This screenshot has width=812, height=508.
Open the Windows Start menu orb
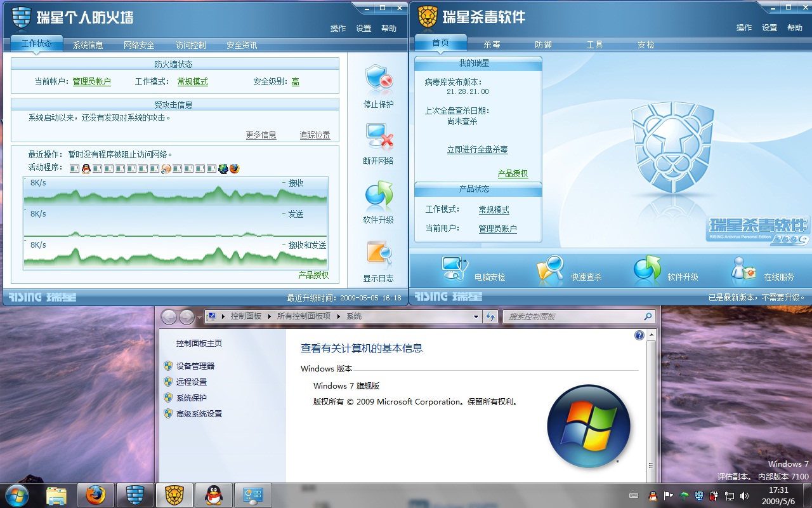(16, 495)
